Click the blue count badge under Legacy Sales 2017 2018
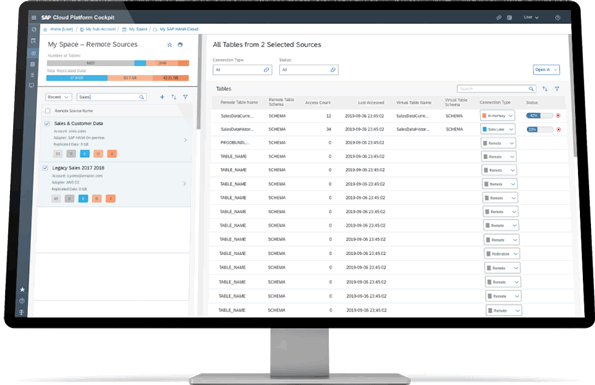 pyautogui.click(x=83, y=198)
